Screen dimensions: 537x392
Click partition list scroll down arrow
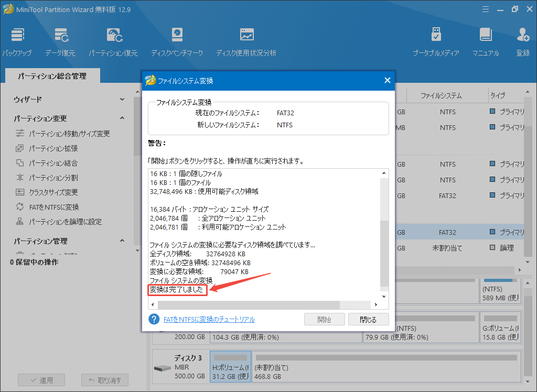coord(528,262)
